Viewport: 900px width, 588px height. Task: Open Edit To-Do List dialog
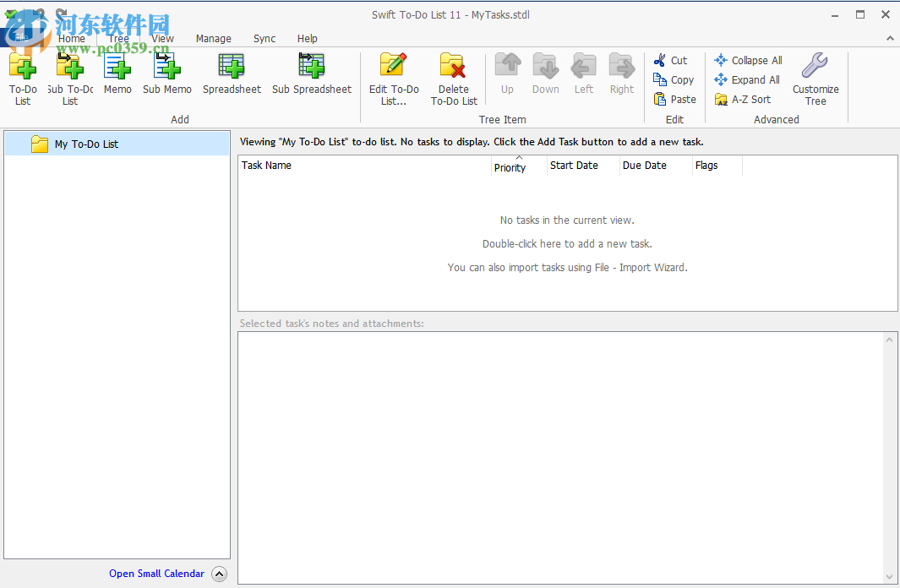[x=394, y=79]
